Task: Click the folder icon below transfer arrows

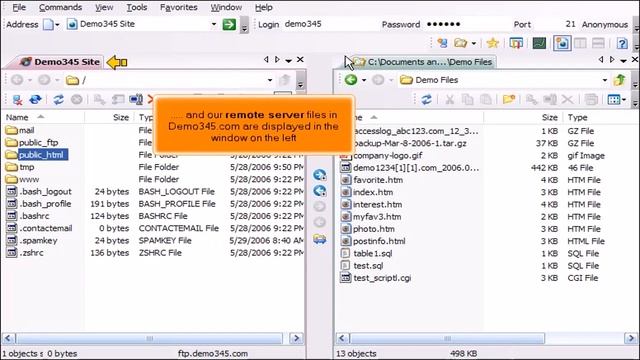Action: coord(320,239)
